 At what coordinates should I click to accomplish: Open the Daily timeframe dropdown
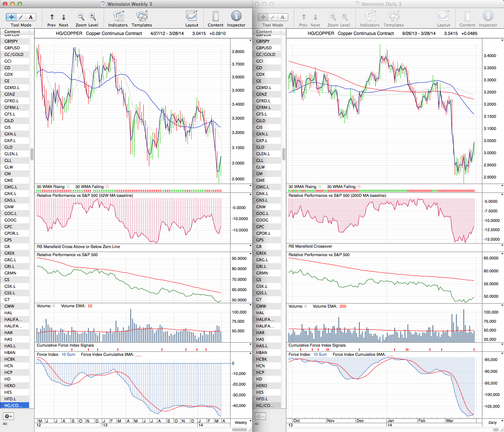click(495, 422)
